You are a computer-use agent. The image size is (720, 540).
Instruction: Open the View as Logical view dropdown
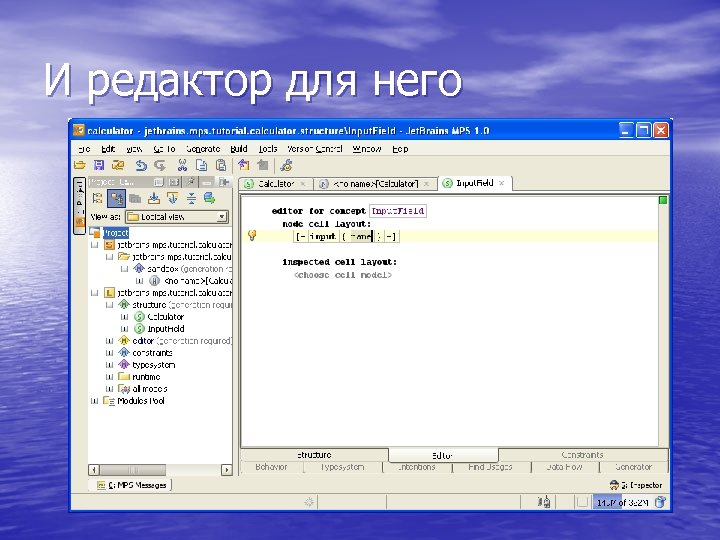pyautogui.click(x=177, y=217)
